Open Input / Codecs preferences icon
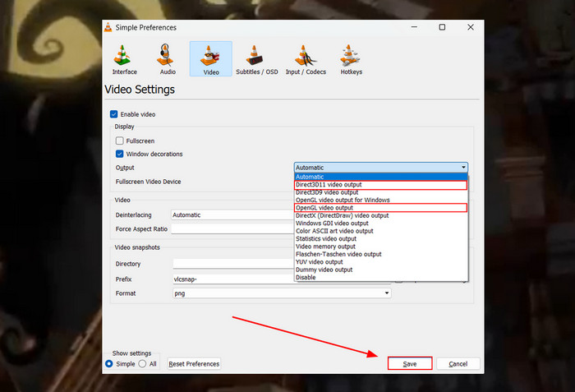 click(x=306, y=59)
